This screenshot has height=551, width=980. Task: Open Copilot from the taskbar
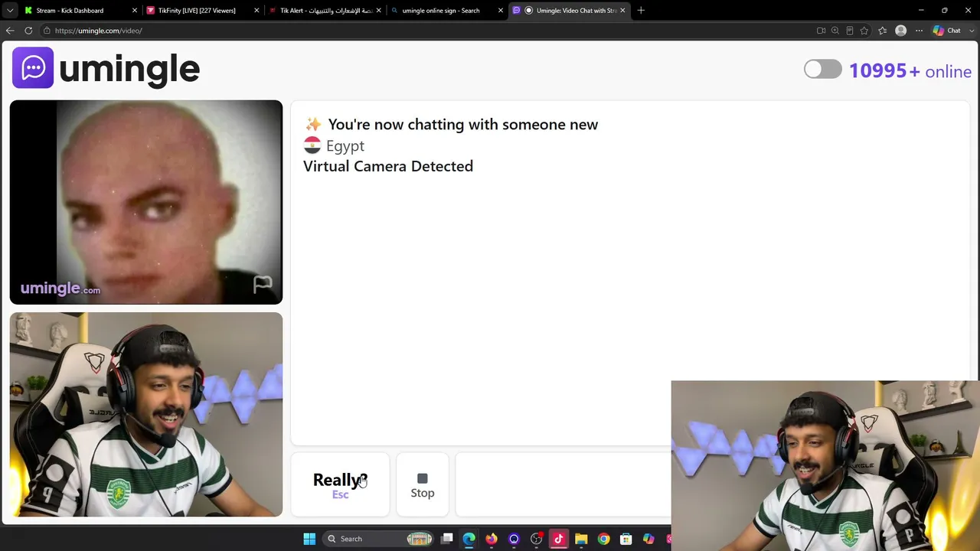click(x=648, y=539)
